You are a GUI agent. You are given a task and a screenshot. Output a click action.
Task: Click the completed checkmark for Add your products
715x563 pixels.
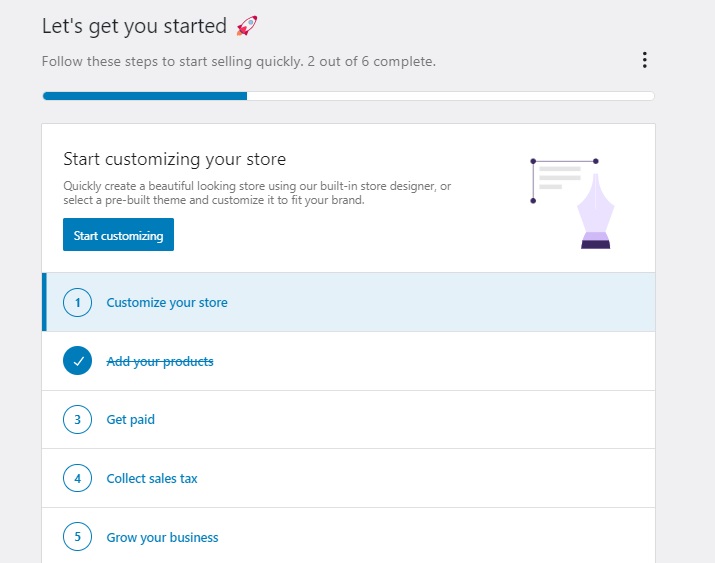pyautogui.click(x=78, y=361)
